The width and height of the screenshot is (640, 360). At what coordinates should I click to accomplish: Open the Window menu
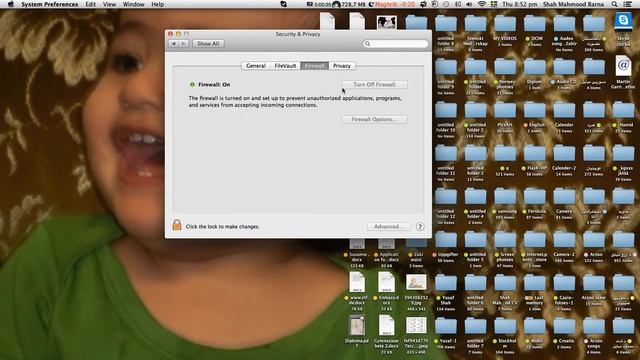133,4
